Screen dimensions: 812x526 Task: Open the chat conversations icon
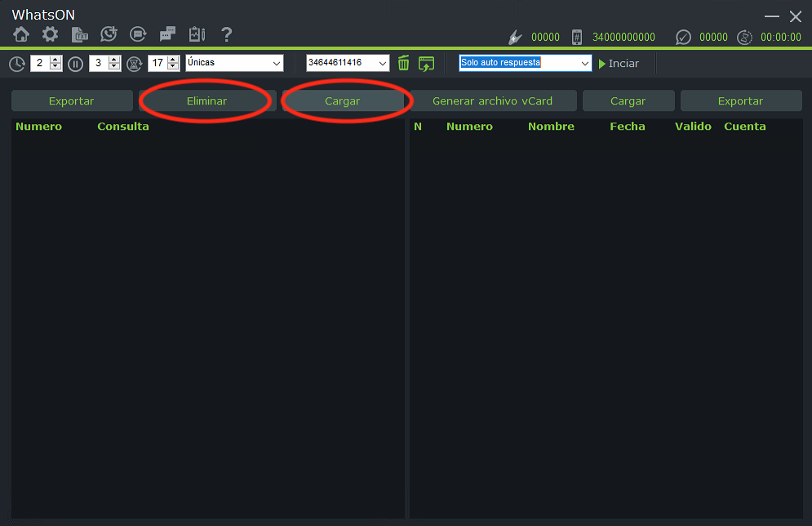[x=167, y=35]
